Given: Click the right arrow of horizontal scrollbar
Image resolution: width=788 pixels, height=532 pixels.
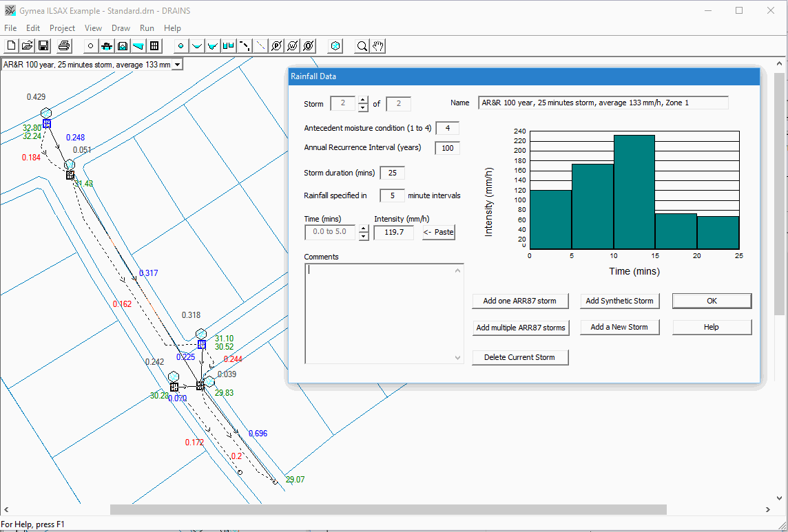Looking at the screenshot, I should click(768, 509).
